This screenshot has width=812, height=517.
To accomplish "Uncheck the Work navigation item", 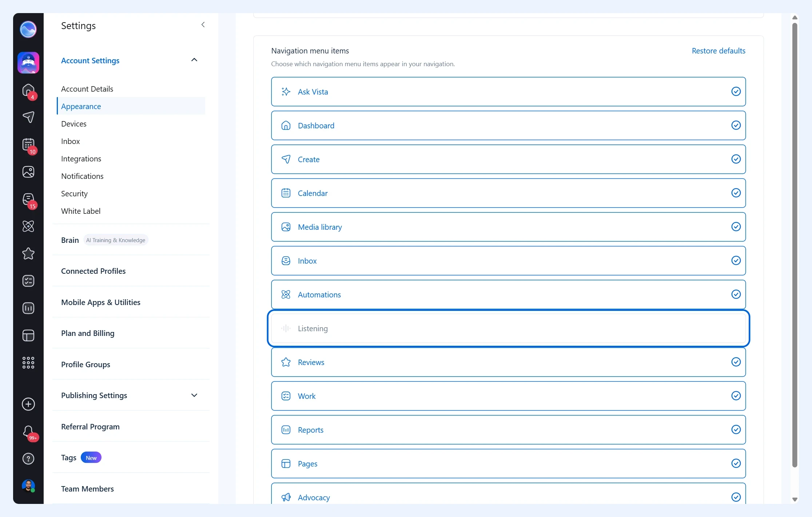I will coord(736,396).
